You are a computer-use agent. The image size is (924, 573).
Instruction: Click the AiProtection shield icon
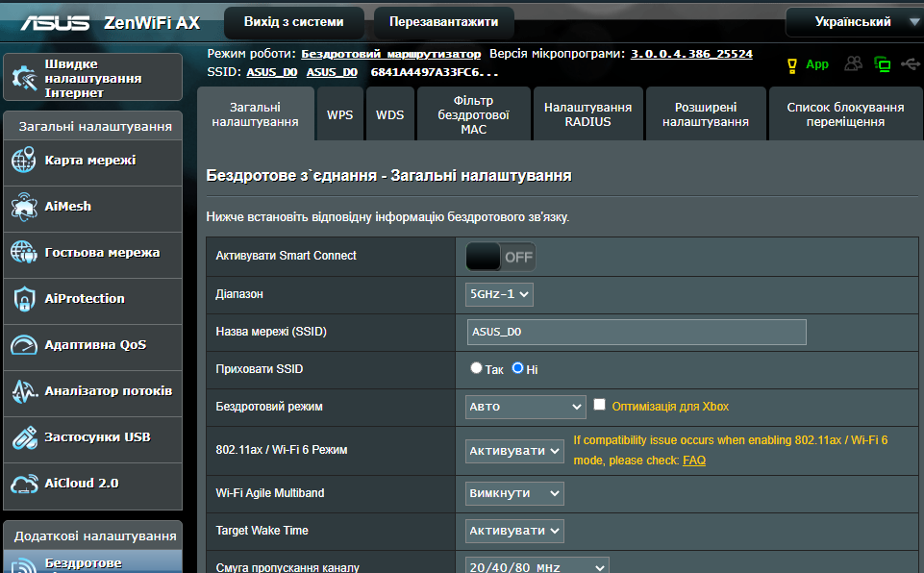pyautogui.click(x=24, y=299)
